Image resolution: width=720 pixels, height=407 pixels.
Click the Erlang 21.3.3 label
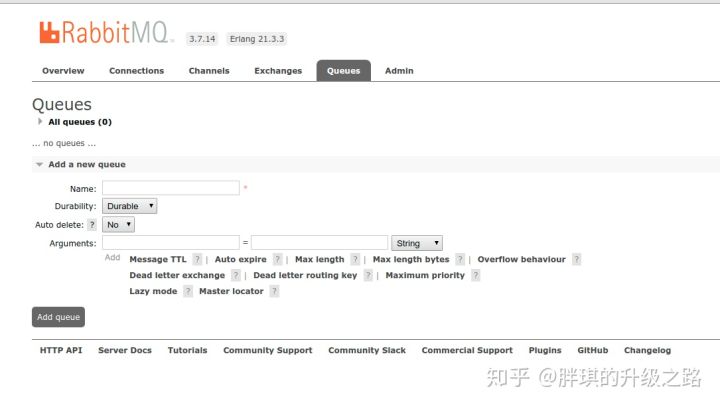pyautogui.click(x=257, y=39)
